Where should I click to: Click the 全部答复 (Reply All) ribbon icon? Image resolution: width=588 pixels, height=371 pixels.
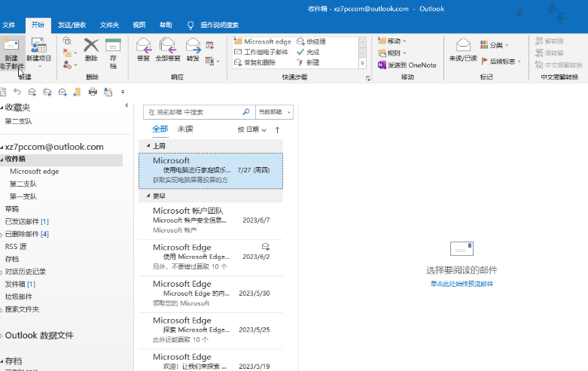pyautogui.click(x=168, y=50)
